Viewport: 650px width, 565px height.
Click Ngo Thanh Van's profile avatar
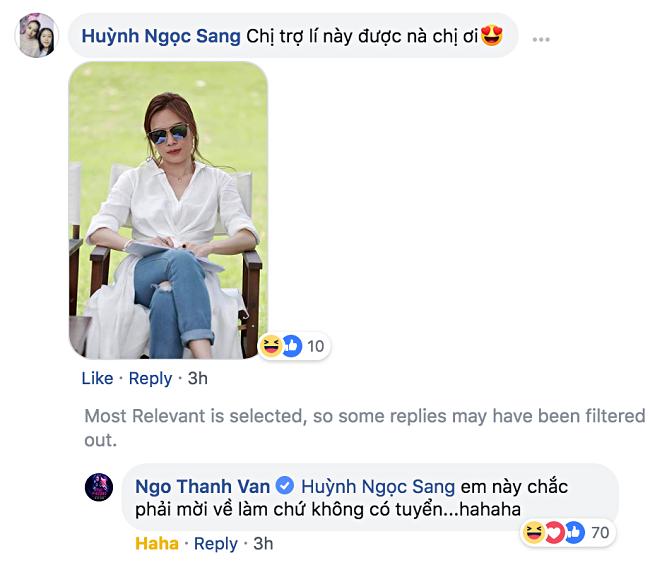pos(99,487)
